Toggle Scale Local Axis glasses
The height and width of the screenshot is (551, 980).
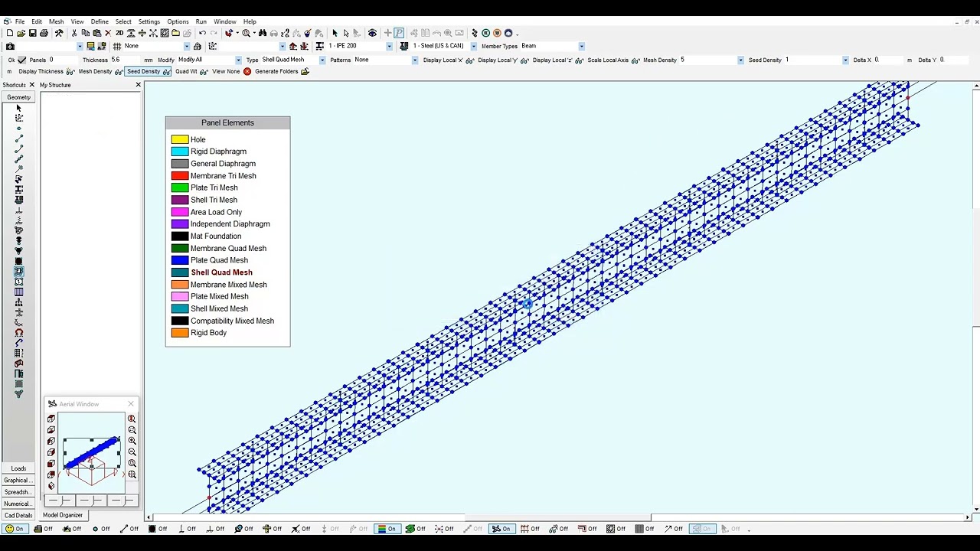[635, 60]
